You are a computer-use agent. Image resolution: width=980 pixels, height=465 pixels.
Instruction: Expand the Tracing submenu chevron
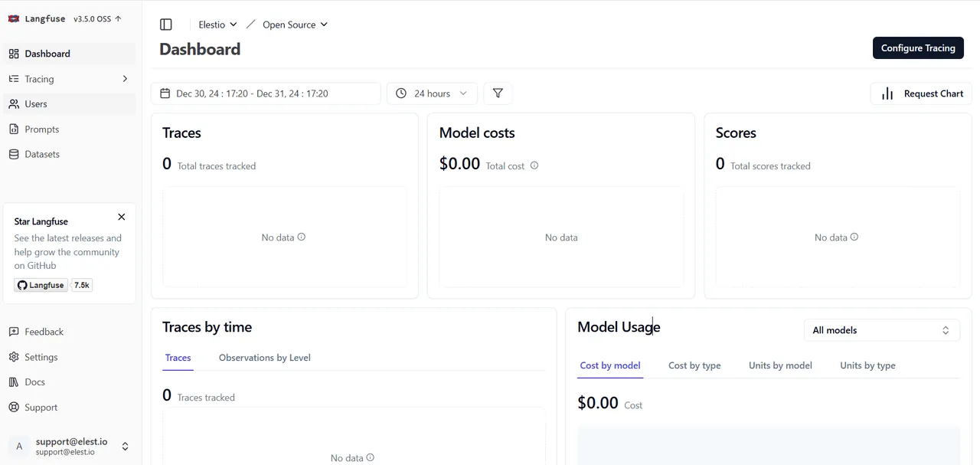pos(125,79)
